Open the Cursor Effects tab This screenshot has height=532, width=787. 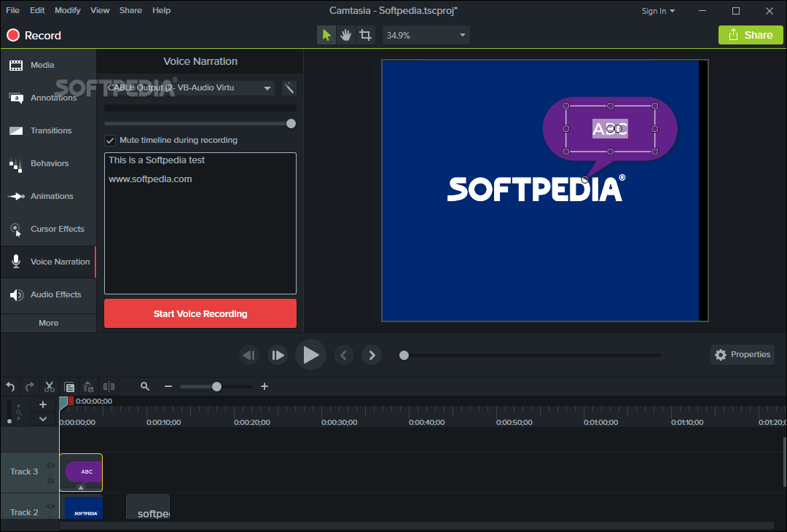48,229
